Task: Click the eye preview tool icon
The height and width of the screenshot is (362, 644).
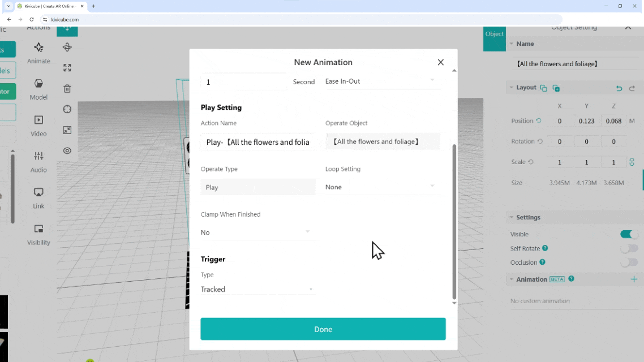Action: click(x=67, y=150)
